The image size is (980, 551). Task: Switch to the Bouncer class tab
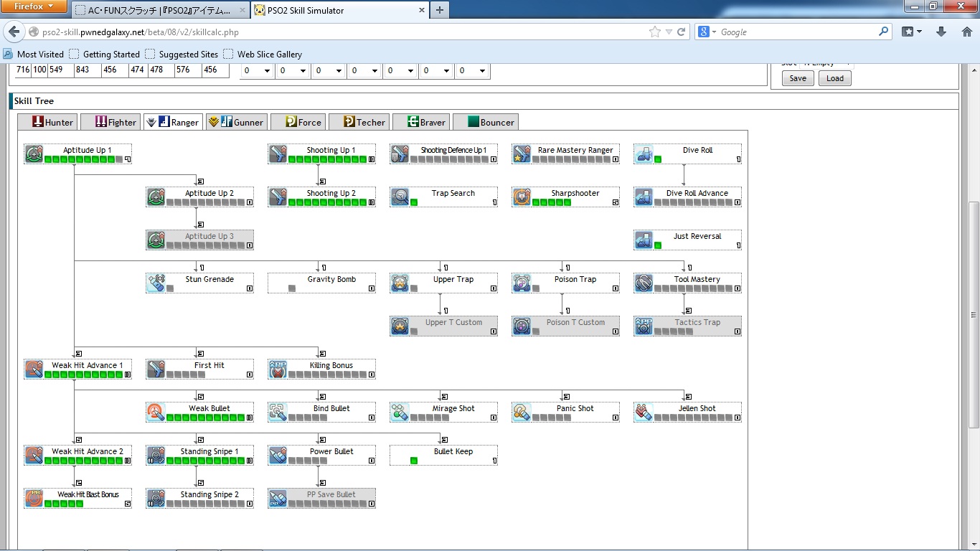click(484, 122)
